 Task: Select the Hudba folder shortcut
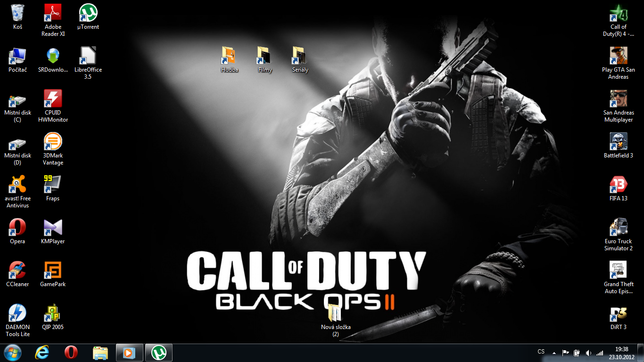[x=230, y=60]
